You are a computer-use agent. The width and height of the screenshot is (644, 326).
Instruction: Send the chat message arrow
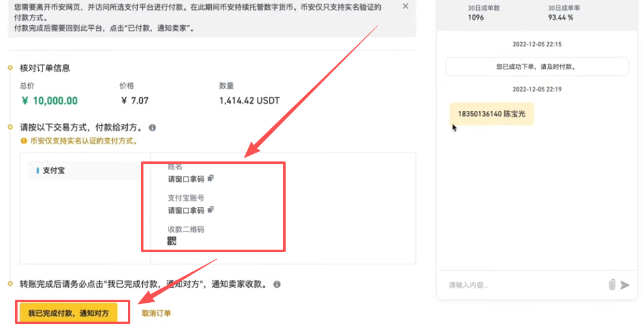point(625,285)
